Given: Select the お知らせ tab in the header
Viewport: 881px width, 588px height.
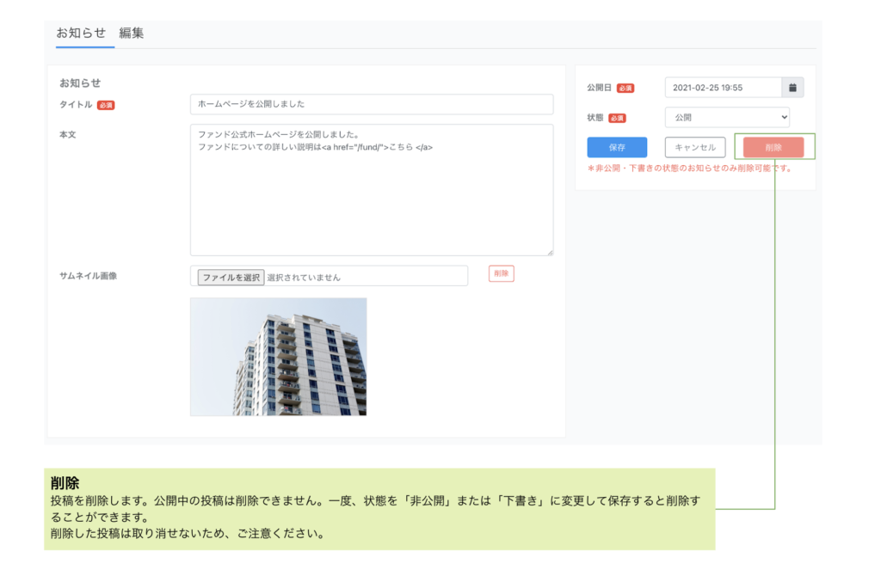Looking at the screenshot, I should (81, 34).
